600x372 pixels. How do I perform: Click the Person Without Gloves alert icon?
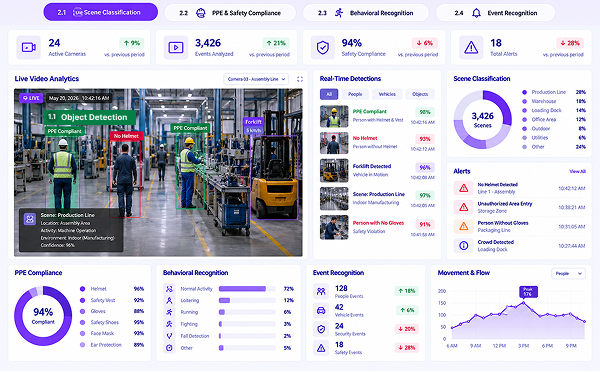pyautogui.click(x=463, y=226)
